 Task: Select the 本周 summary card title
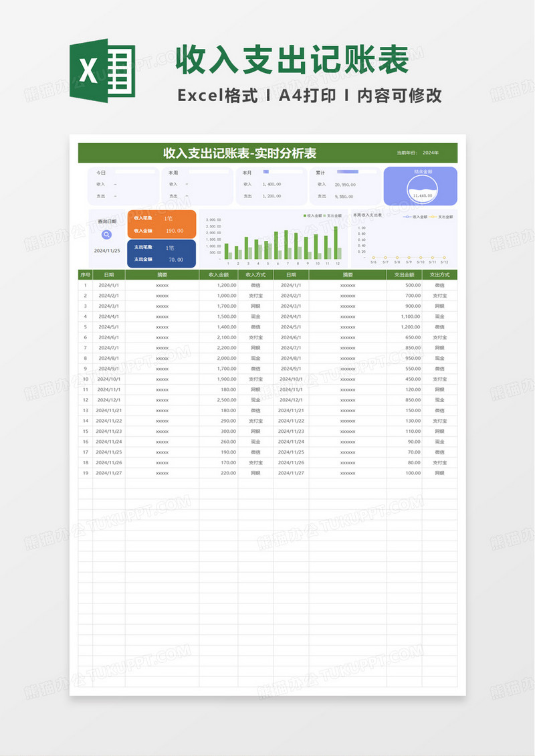click(x=173, y=173)
